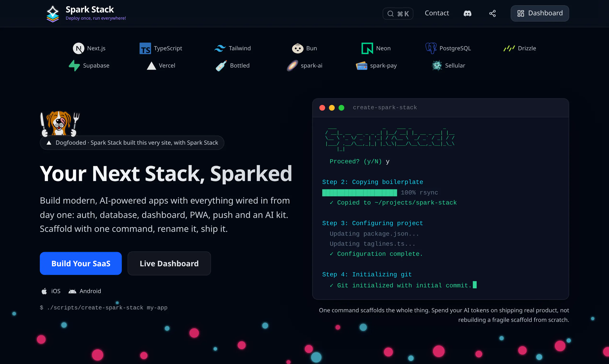The image size is (609, 364).
Task: Click the create-spark-stack terminal title
Action: (385, 108)
